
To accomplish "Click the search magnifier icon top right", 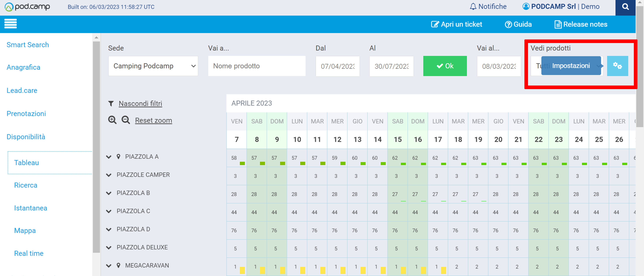I will click(625, 7).
